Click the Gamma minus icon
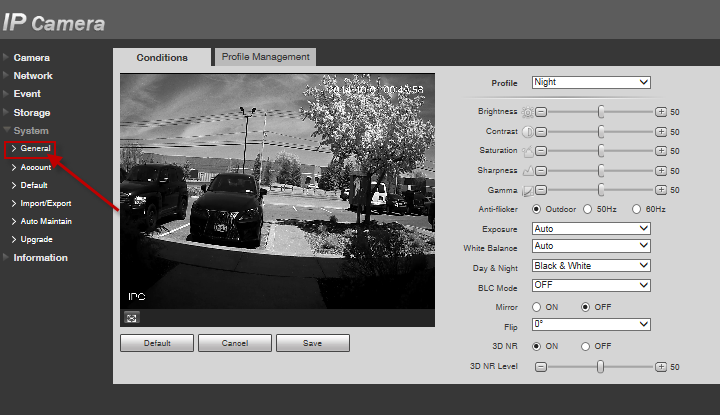720x415 pixels. [x=540, y=189]
